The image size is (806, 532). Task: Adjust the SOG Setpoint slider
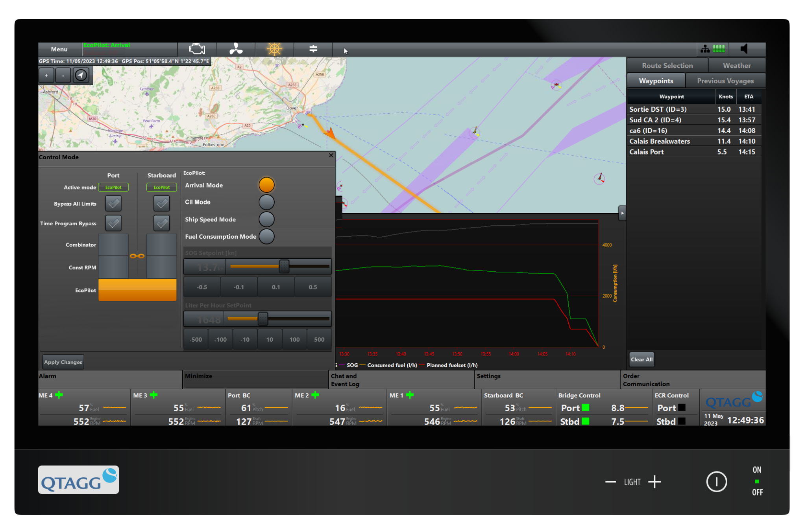coord(285,266)
